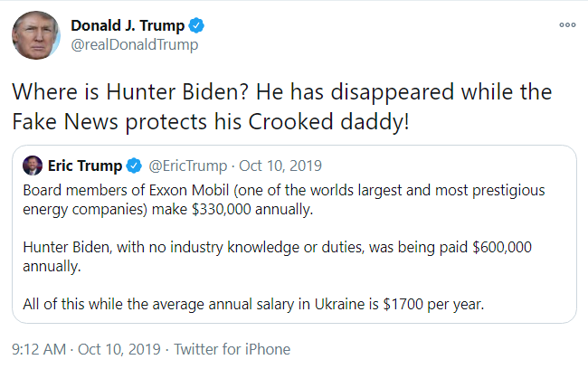Click the main tweet text about Hunter Biden
Screen dimensions: 588x369
(x=282, y=107)
